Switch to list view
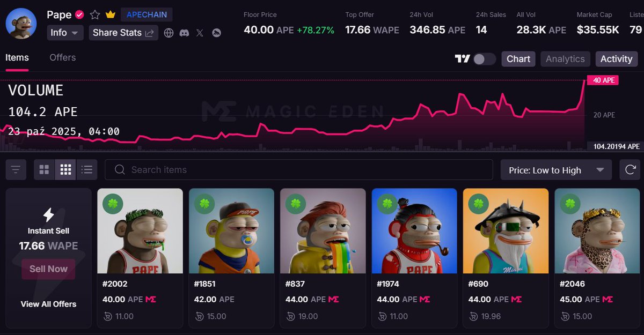 click(x=87, y=170)
